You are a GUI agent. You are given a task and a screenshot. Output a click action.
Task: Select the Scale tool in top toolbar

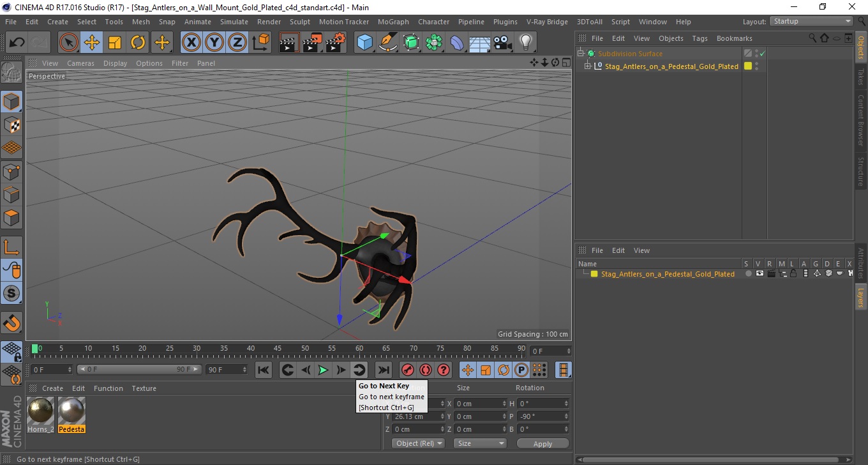(115, 43)
